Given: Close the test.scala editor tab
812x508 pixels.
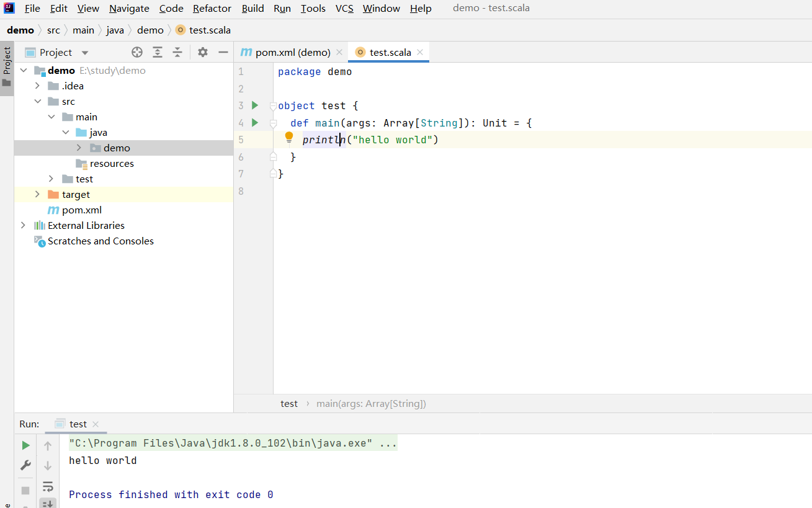Looking at the screenshot, I should (420, 53).
